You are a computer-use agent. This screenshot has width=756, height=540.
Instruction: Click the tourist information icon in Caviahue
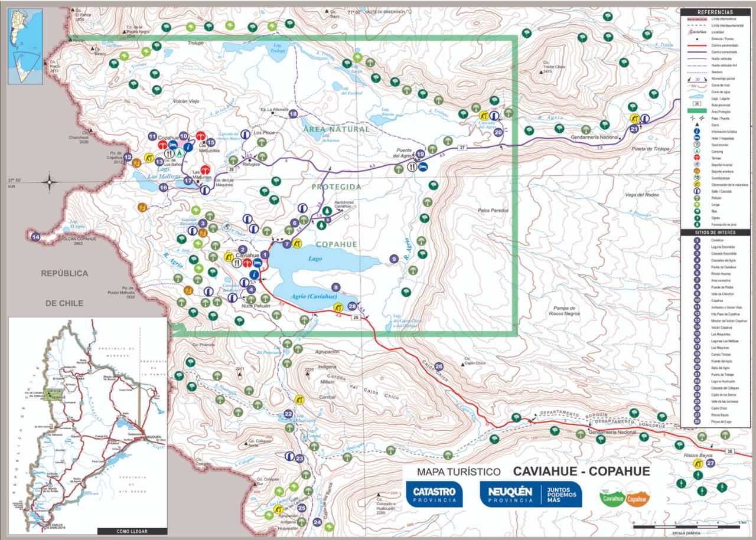point(254,274)
